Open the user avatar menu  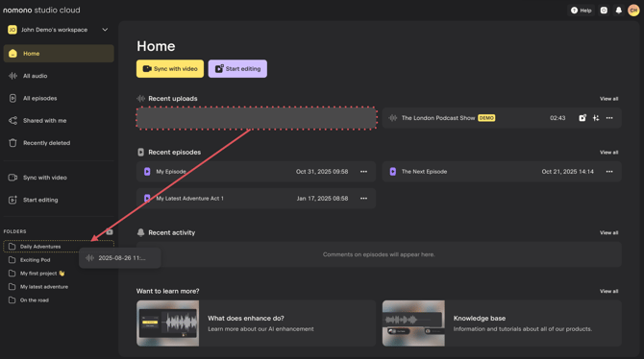coord(633,11)
